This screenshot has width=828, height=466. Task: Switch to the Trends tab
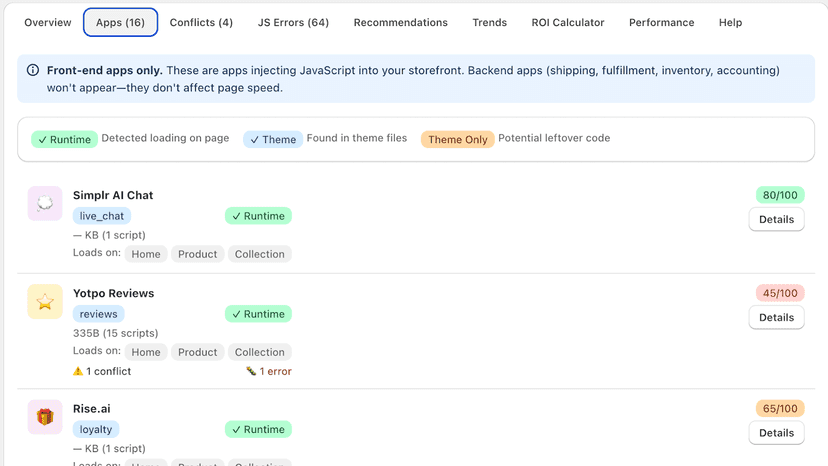click(490, 23)
